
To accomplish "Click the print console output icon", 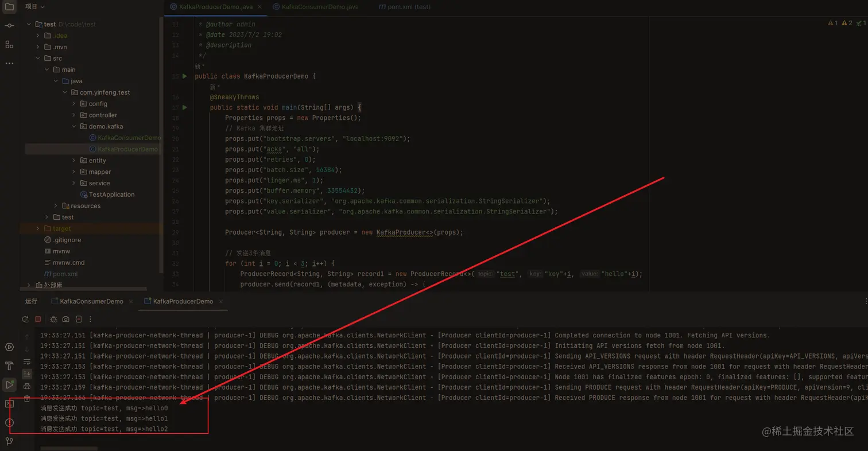I will click(x=27, y=387).
